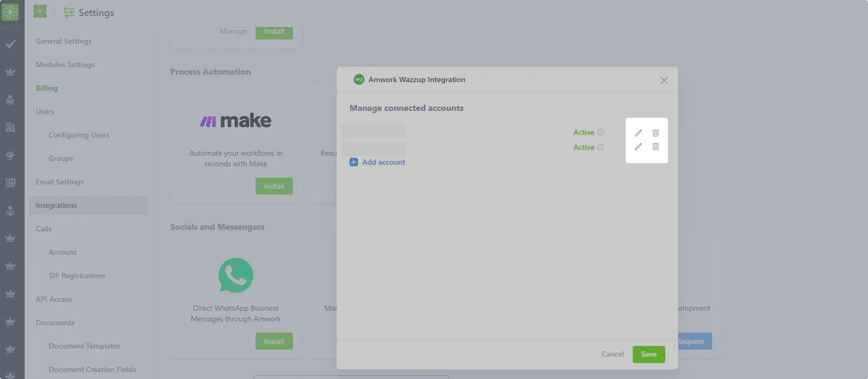
Task: Click second account's 'Active' status text
Action: (584, 147)
